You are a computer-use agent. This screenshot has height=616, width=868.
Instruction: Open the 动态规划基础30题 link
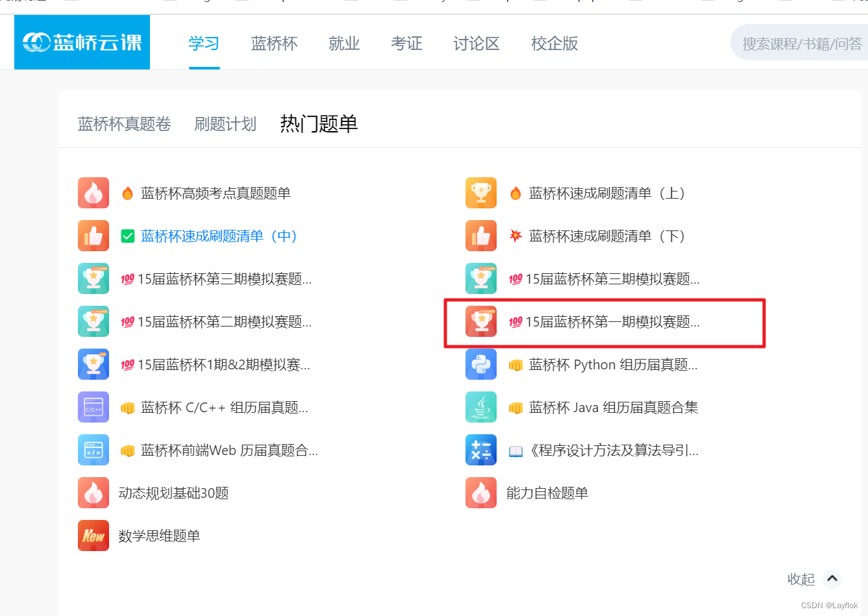[173, 493]
